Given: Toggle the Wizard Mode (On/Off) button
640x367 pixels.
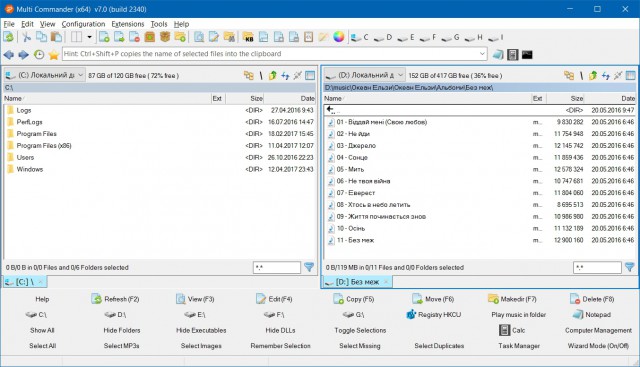Looking at the screenshot, I should (x=598, y=346).
